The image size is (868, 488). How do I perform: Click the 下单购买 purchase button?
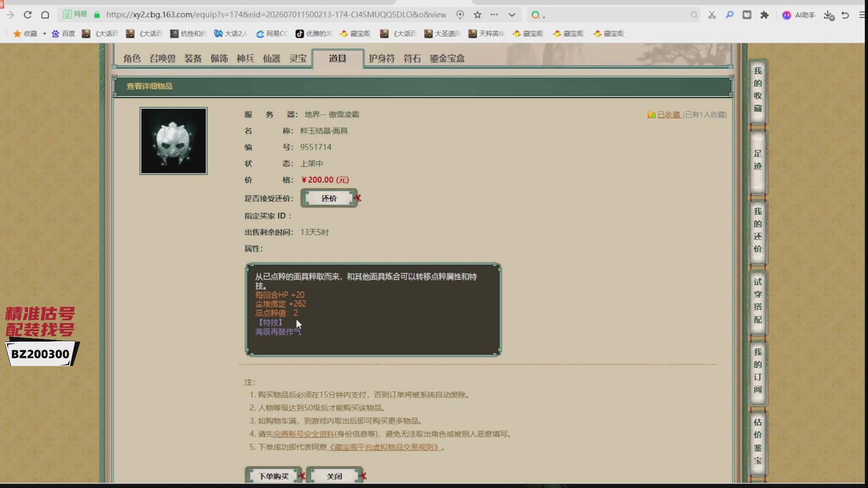coord(273,476)
